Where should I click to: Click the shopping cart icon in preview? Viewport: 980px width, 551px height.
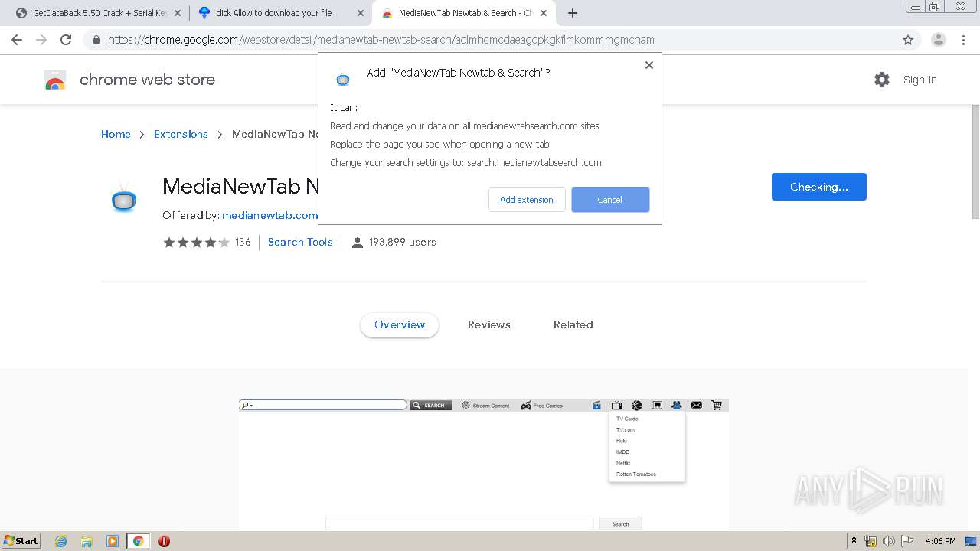click(x=717, y=406)
